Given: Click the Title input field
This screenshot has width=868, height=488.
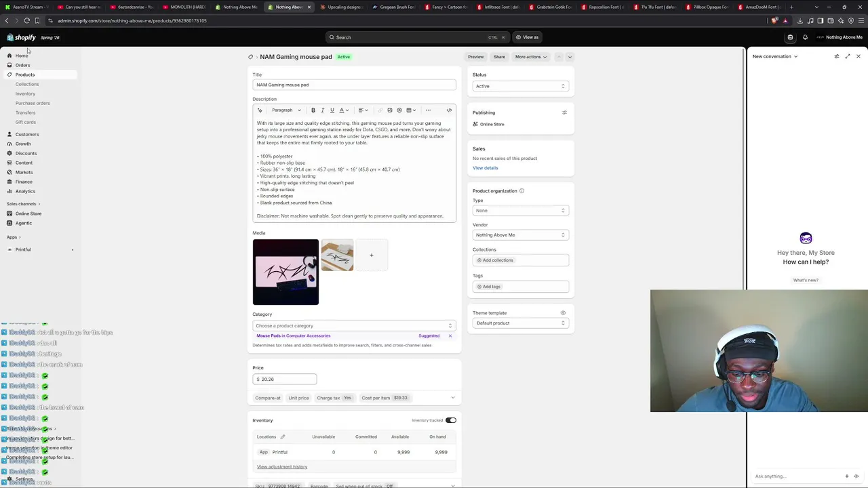Looking at the screenshot, I should [354, 85].
